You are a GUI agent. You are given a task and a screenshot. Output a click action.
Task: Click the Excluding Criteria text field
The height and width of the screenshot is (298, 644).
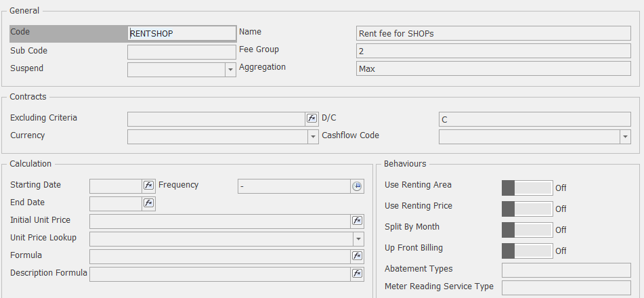tap(217, 119)
